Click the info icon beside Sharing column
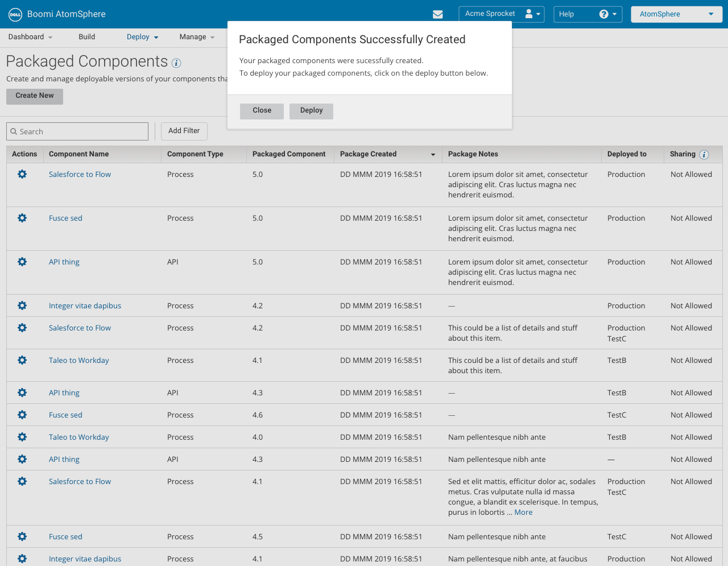The width and height of the screenshot is (728, 566). tap(704, 154)
